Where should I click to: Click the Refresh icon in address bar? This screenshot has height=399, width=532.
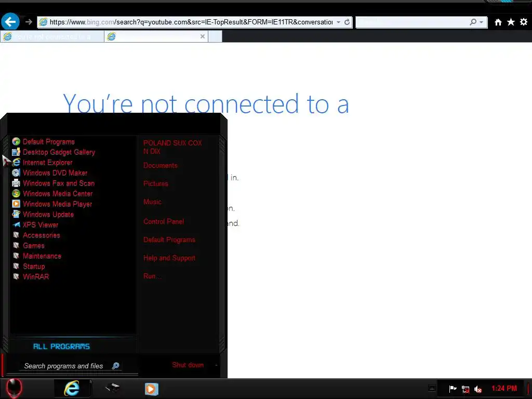click(347, 22)
